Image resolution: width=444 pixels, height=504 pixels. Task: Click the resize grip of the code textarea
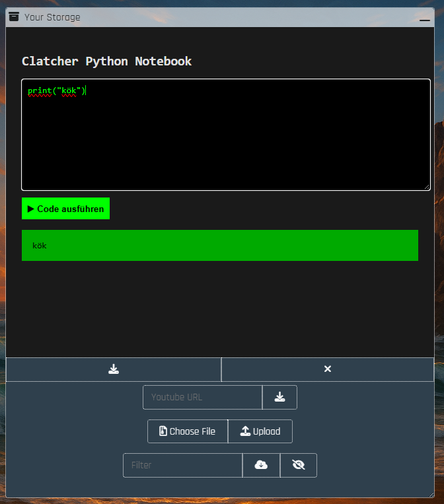point(427,187)
